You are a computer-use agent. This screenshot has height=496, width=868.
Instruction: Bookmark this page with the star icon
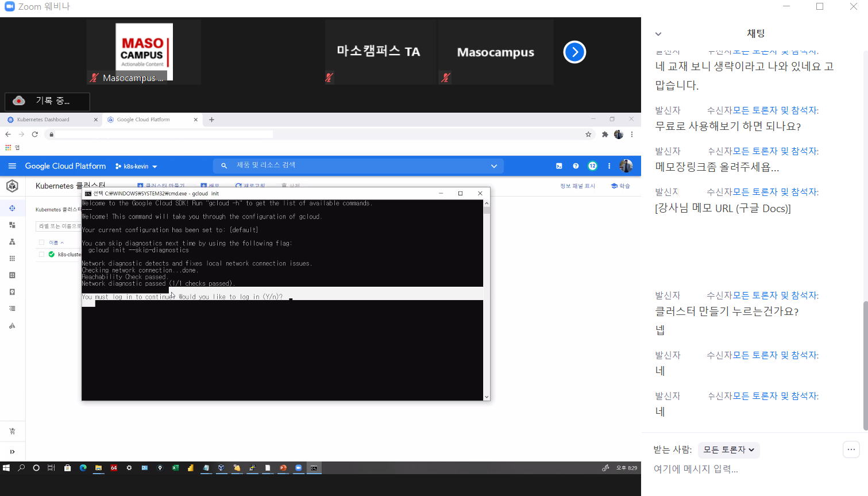pos(588,134)
